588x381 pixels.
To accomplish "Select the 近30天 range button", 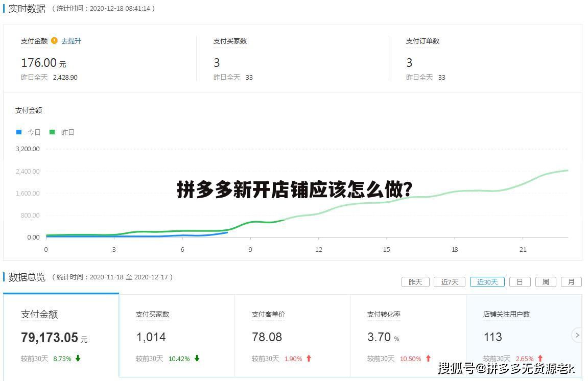I will coord(487,282).
